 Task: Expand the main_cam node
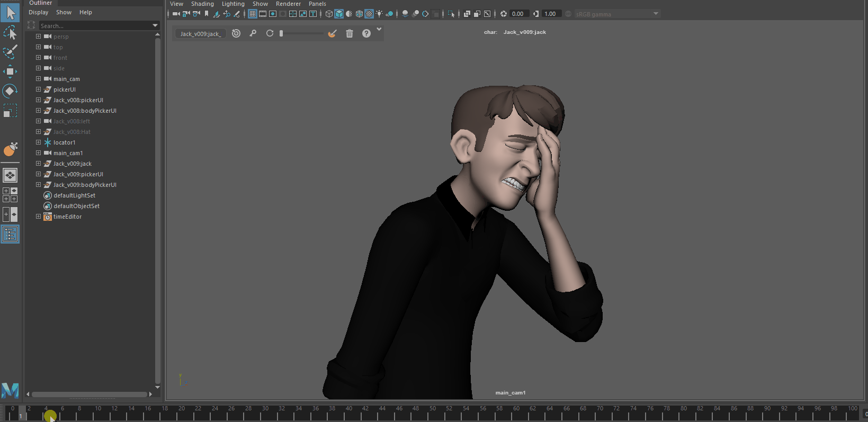pos(38,79)
